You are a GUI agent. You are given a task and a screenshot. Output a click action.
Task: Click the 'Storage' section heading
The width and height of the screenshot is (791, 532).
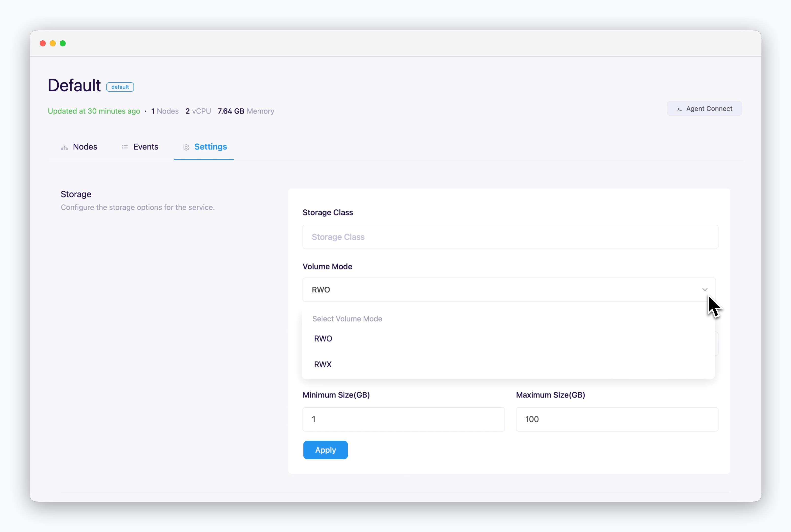click(x=76, y=194)
